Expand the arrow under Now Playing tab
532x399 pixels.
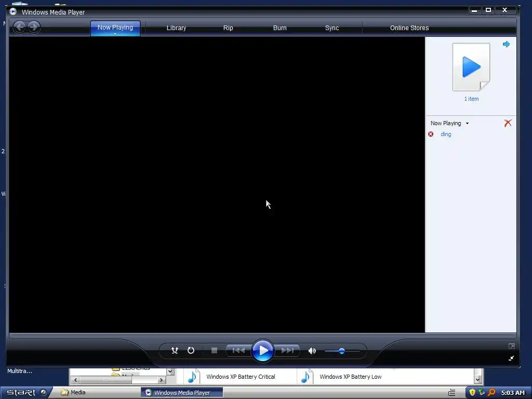point(115,34)
